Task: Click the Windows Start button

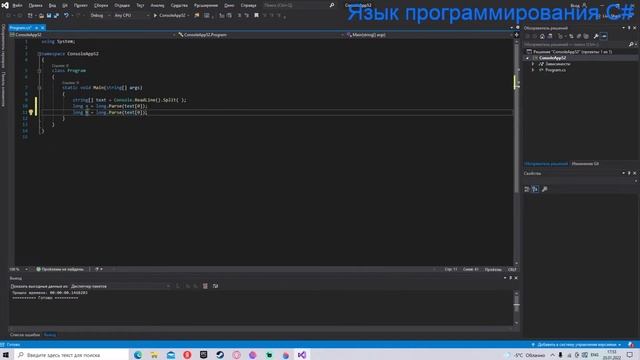Action: pos(6,355)
